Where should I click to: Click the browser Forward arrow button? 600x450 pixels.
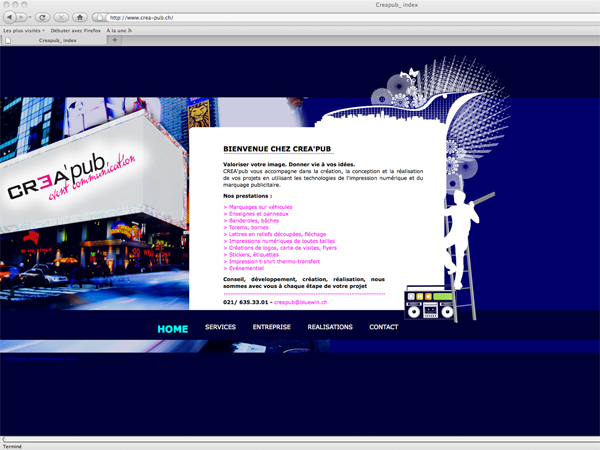(x=21, y=17)
